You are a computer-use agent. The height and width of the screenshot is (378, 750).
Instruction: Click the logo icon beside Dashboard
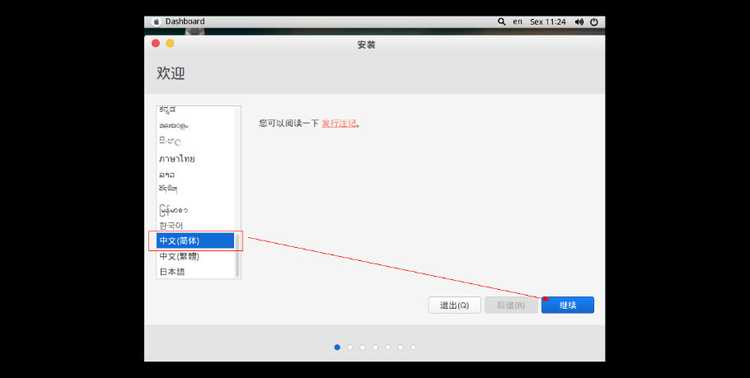click(156, 22)
